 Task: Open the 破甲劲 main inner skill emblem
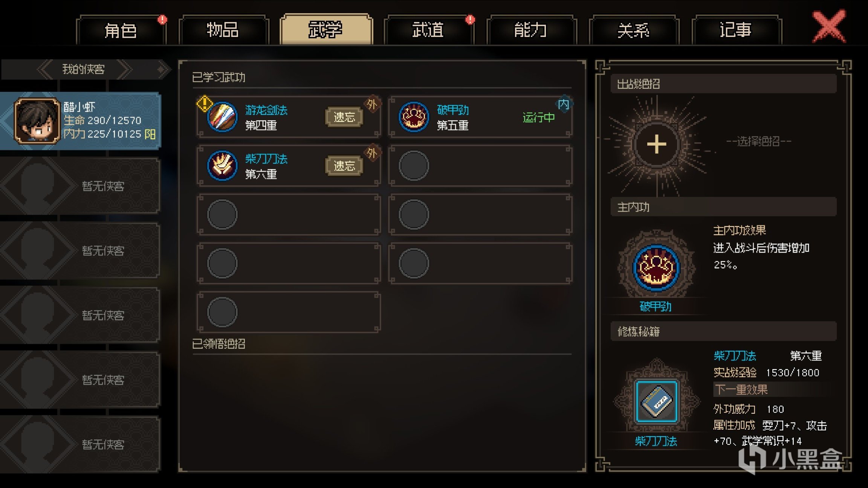(656, 268)
